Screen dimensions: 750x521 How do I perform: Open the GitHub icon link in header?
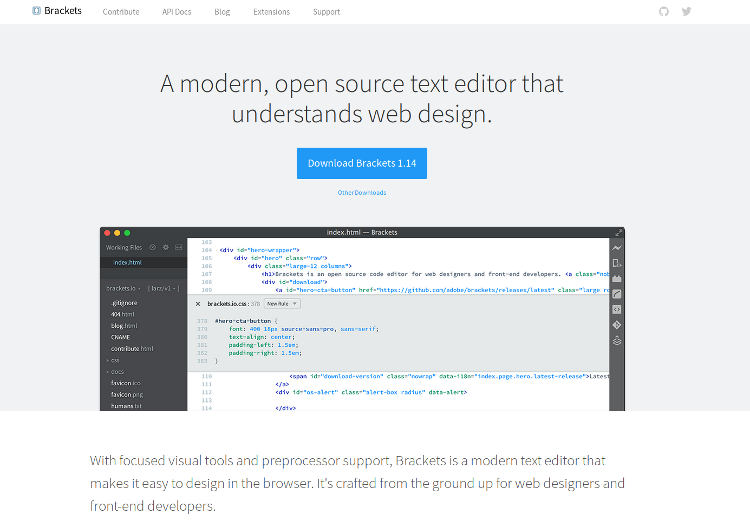tap(663, 11)
